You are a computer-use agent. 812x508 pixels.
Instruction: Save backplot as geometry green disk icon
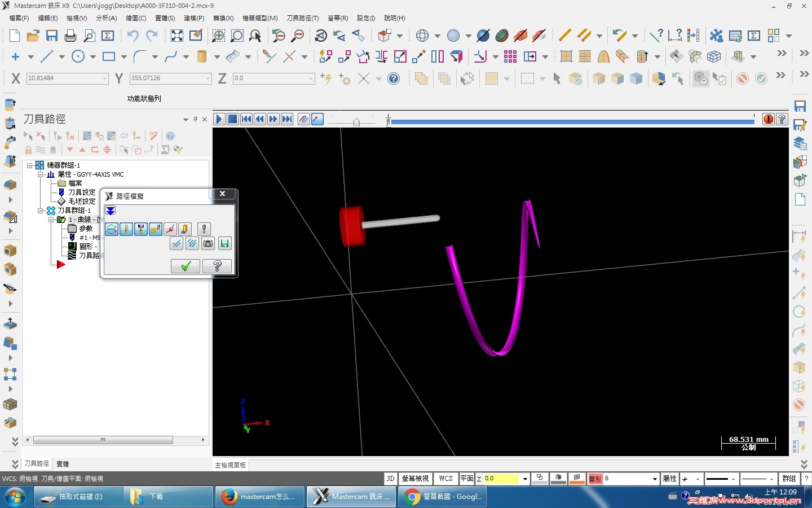[224, 244]
